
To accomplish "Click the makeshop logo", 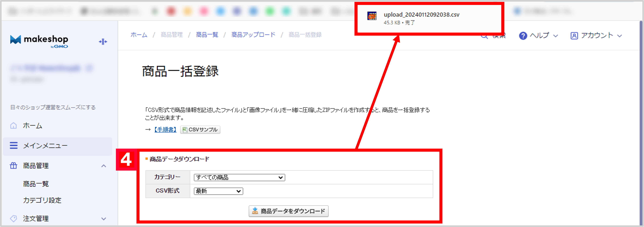I will tap(39, 41).
